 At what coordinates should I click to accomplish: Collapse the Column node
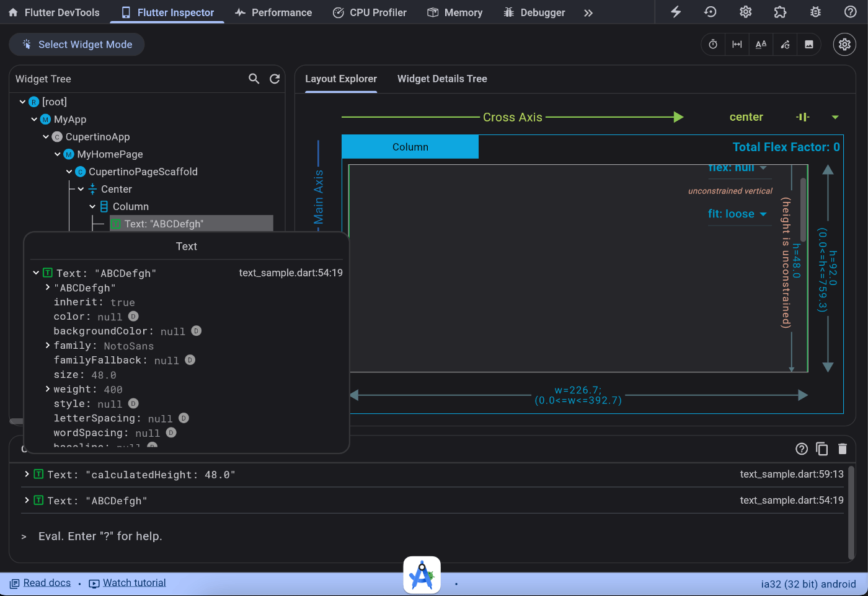point(92,206)
